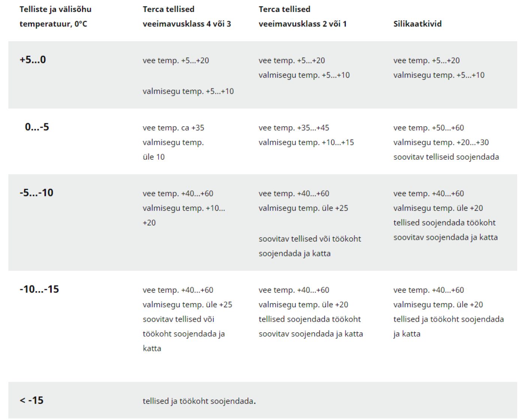Screen dimensions: 525x420
Task: Select the 'Terca tellised veeimavusklass 4 või 3' header
Action: point(187,16)
